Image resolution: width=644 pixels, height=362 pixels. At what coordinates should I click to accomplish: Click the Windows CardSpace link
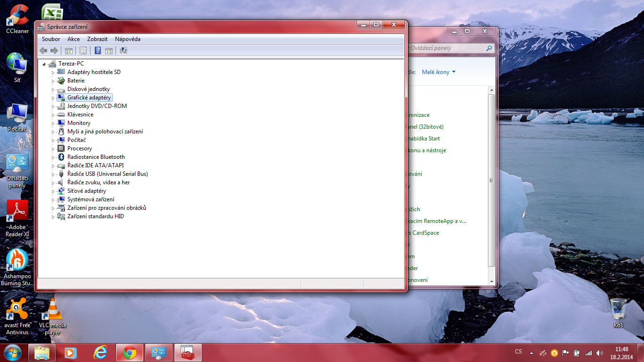pos(425,233)
